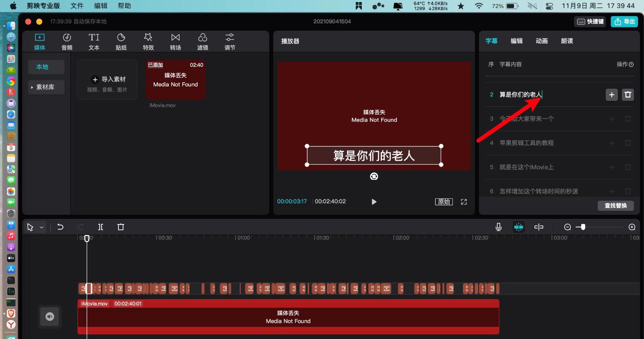Screen dimensions: 644x339
Task: Open the Filters (滤镜) panel
Action: coord(202,42)
